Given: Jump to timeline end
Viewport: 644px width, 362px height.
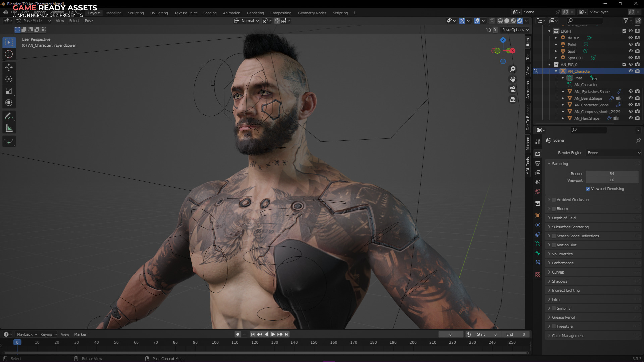Looking at the screenshot, I should (x=286, y=334).
